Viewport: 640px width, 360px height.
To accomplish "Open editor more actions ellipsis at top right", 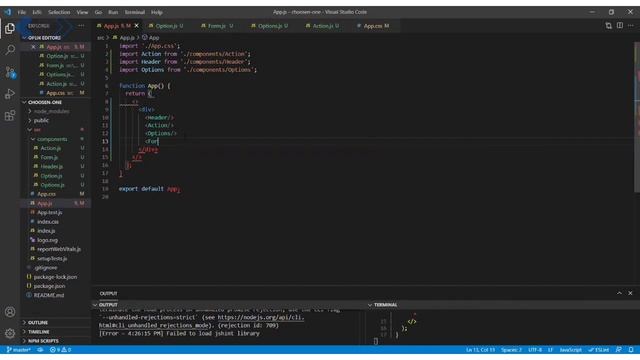I will (631, 25).
